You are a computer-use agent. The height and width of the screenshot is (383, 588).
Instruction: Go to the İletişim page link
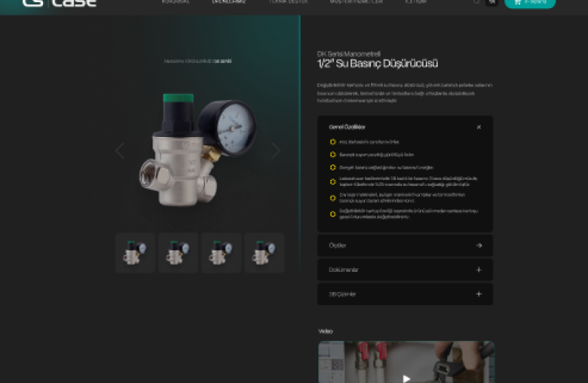pyautogui.click(x=415, y=2)
